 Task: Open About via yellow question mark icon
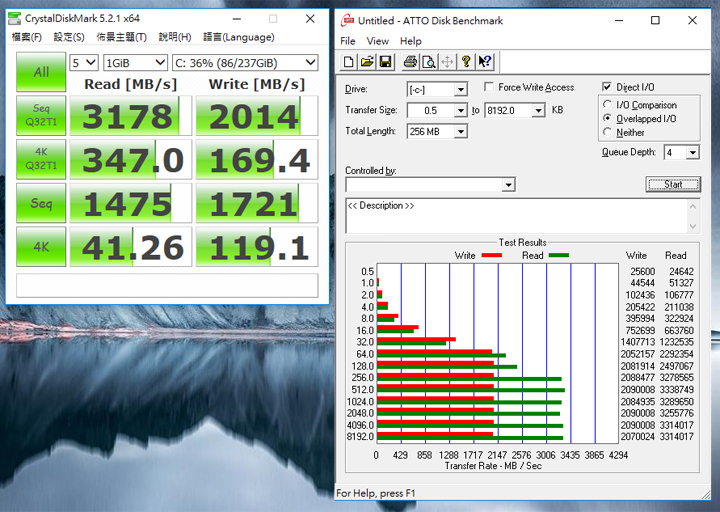[466, 62]
